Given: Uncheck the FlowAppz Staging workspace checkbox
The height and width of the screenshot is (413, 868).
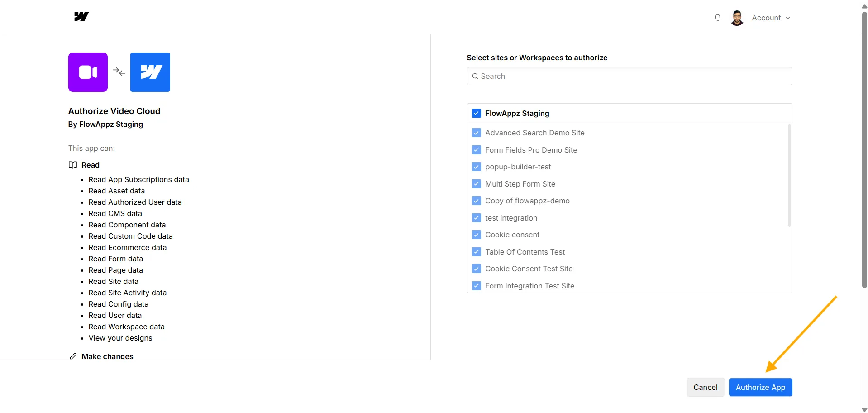Looking at the screenshot, I should (x=476, y=113).
